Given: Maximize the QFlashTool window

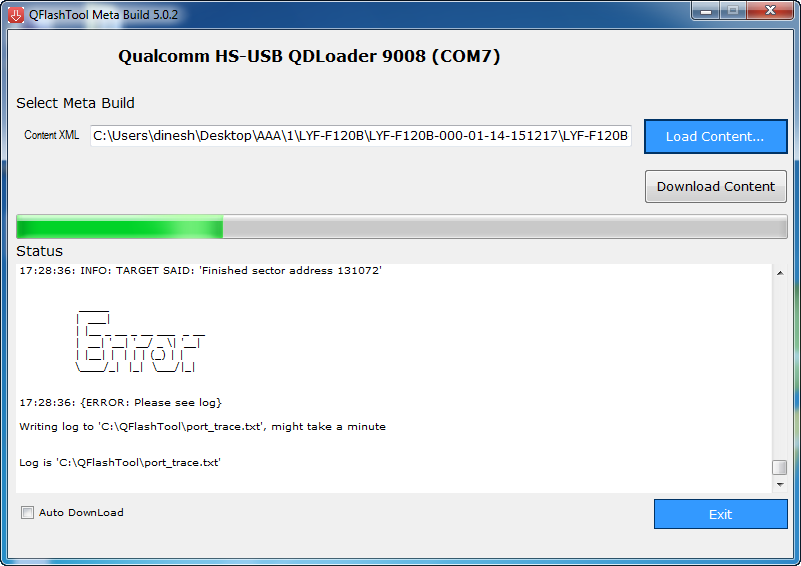Looking at the screenshot, I should pos(733,11).
